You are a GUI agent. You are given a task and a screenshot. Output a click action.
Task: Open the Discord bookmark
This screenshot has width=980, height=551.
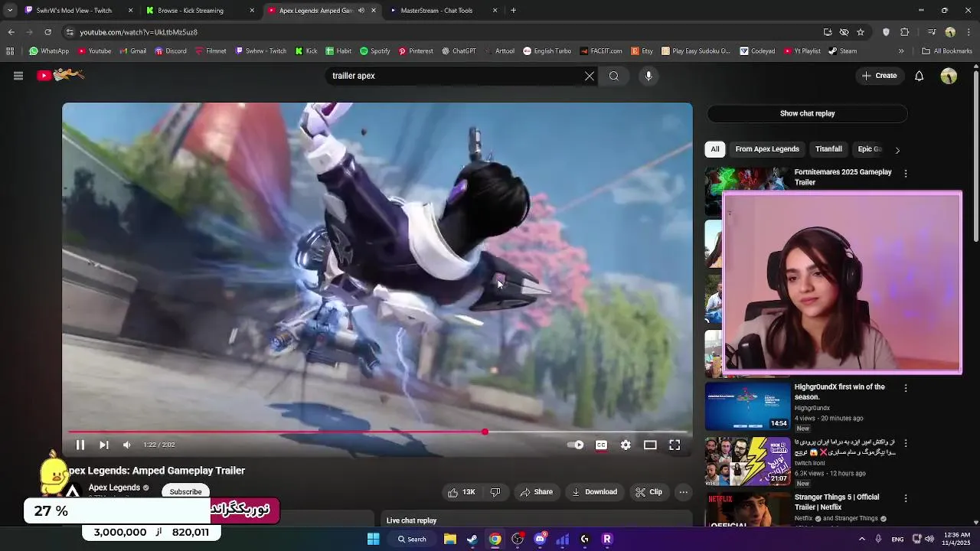click(170, 51)
